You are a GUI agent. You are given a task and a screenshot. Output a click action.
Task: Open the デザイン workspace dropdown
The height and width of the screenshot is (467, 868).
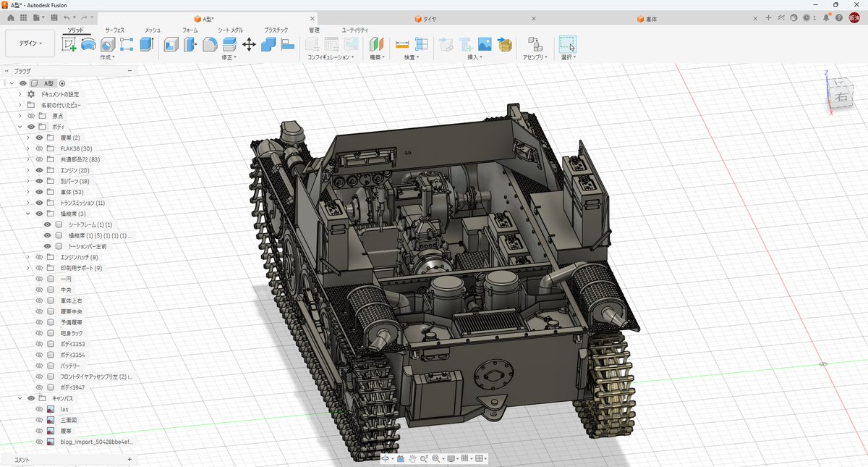tap(30, 43)
